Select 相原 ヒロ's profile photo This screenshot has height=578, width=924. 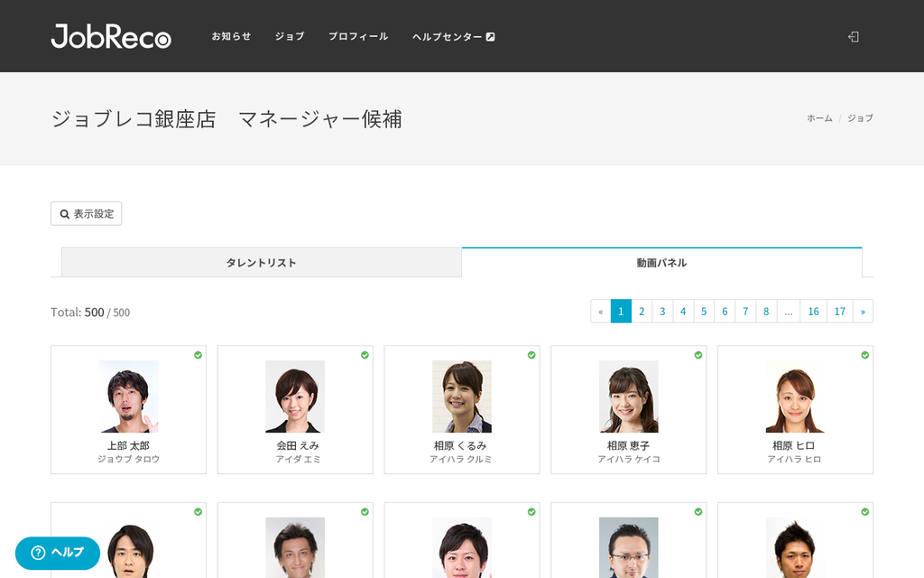tap(795, 396)
